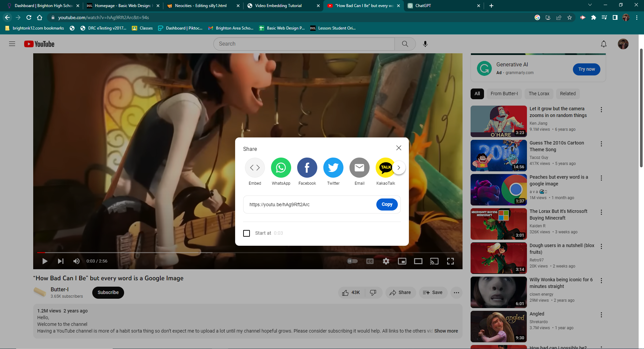
Task: Like the video with 43K likes
Action: pos(351,293)
